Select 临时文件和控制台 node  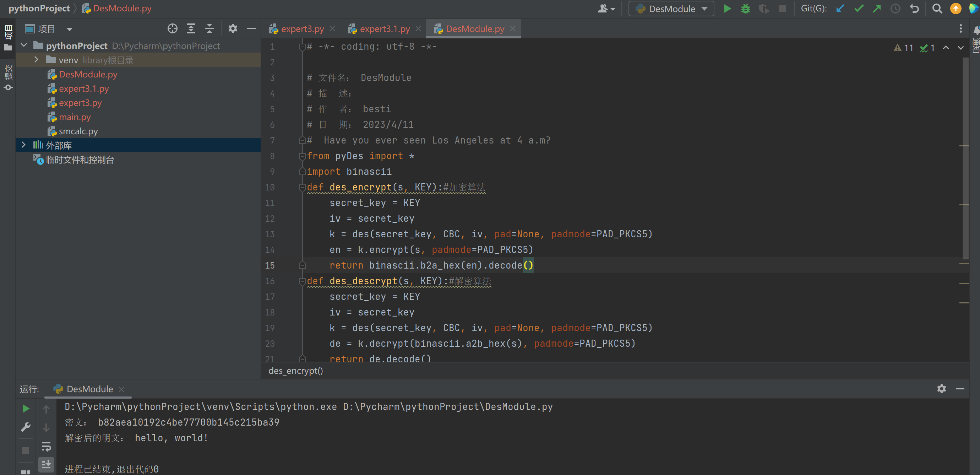point(80,160)
